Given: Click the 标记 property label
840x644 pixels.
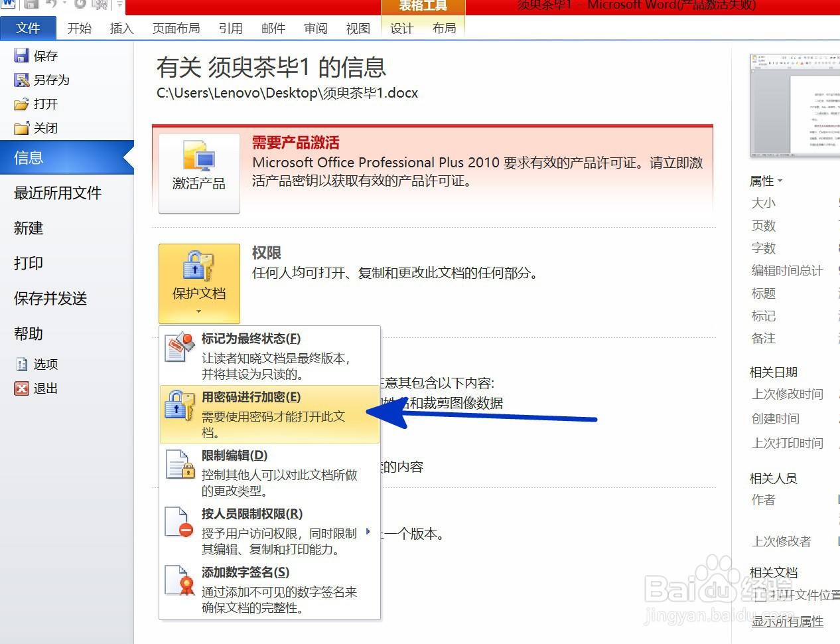Looking at the screenshot, I should coord(764,316).
